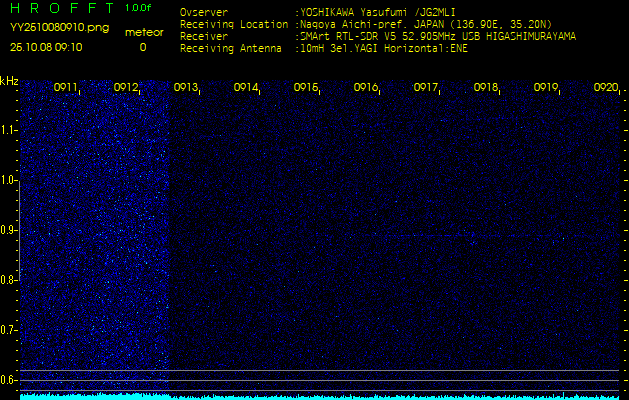
Task: Click the 0.7 kHz axis label
Action: (x=8, y=330)
